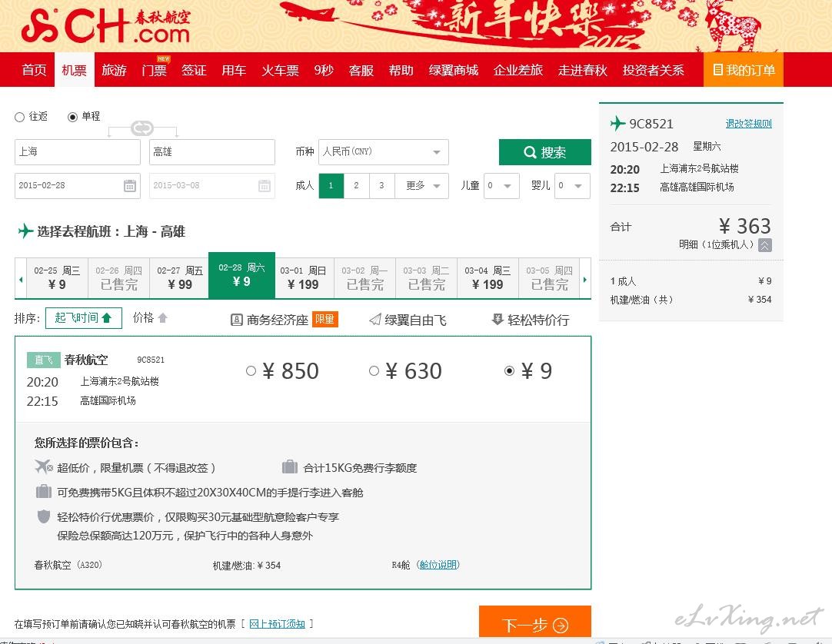Open the 门票 tickets menu
The width and height of the screenshot is (832, 644).
click(154, 70)
